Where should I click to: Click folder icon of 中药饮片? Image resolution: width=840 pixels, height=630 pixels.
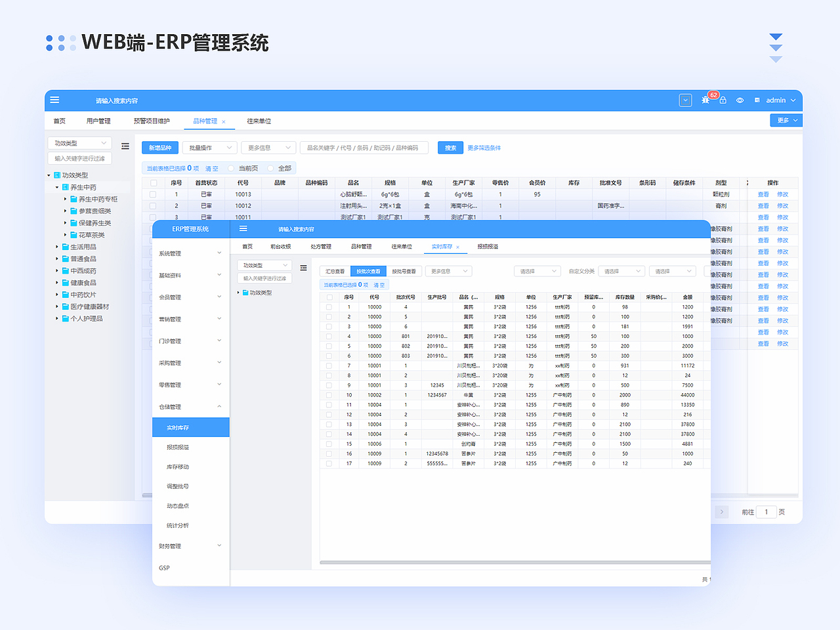pyautogui.click(x=66, y=295)
